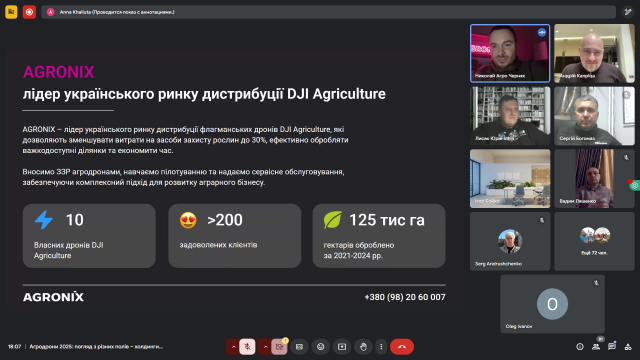Click the blue lightning bolt icon on slide

44,220
